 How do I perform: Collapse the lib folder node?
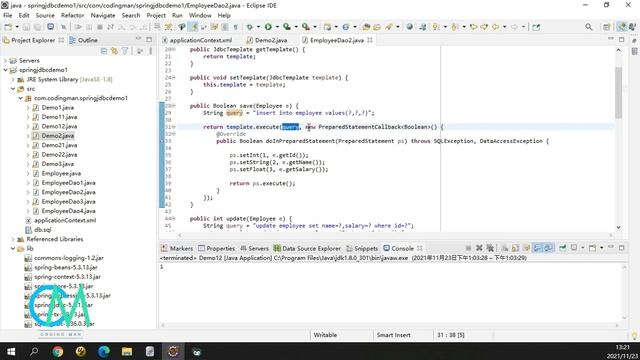point(13,249)
